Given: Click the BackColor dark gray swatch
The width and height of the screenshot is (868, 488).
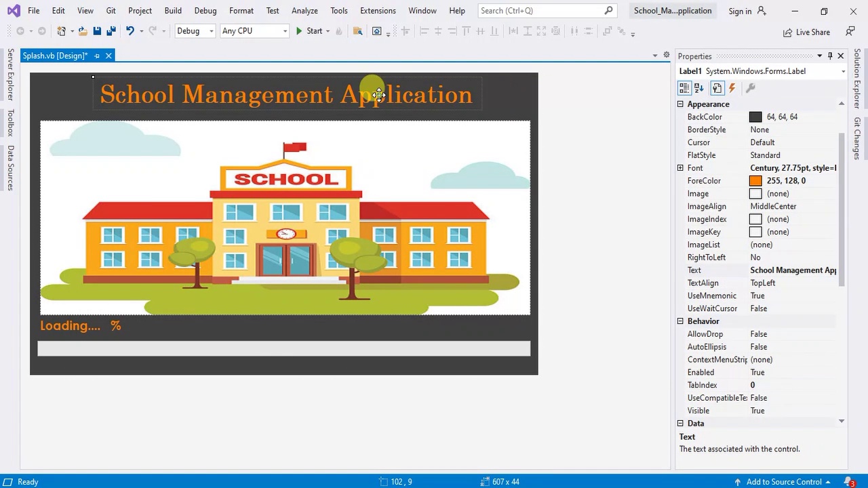Looking at the screenshot, I should 755,117.
